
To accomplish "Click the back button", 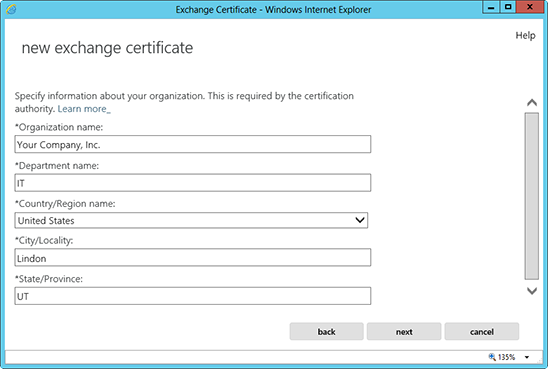I will pos(326,331).
